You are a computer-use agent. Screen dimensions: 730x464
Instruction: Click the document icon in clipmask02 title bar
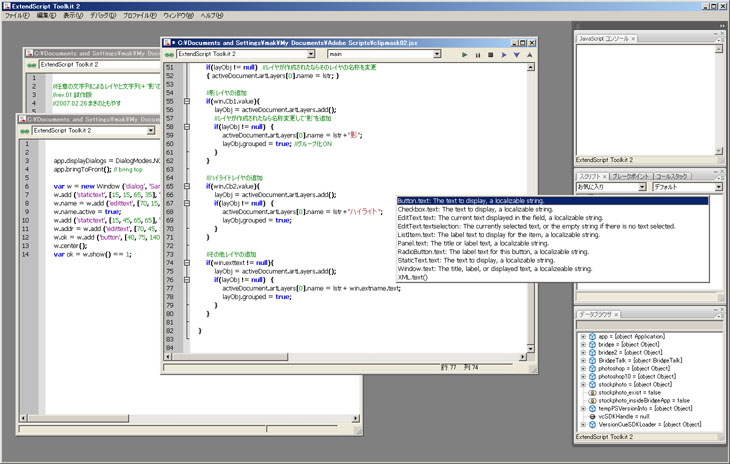click(x=167, y=43)
